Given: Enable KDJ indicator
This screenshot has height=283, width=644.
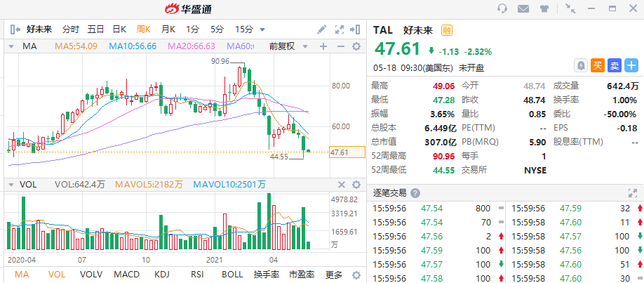Looking at the screenshot, I should (162, 275).
